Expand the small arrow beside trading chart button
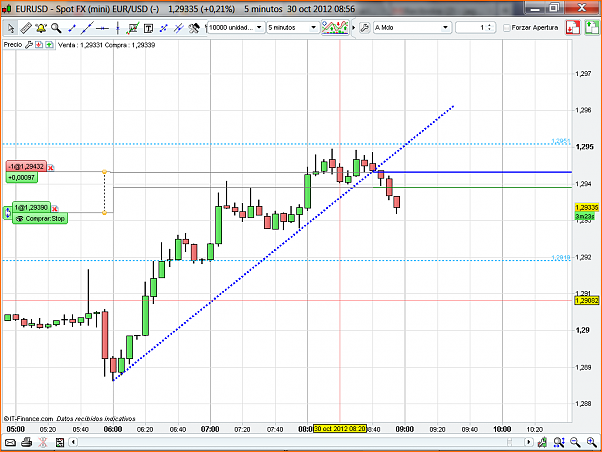Screen dimensions: 602x452 [x=354, y=28]
